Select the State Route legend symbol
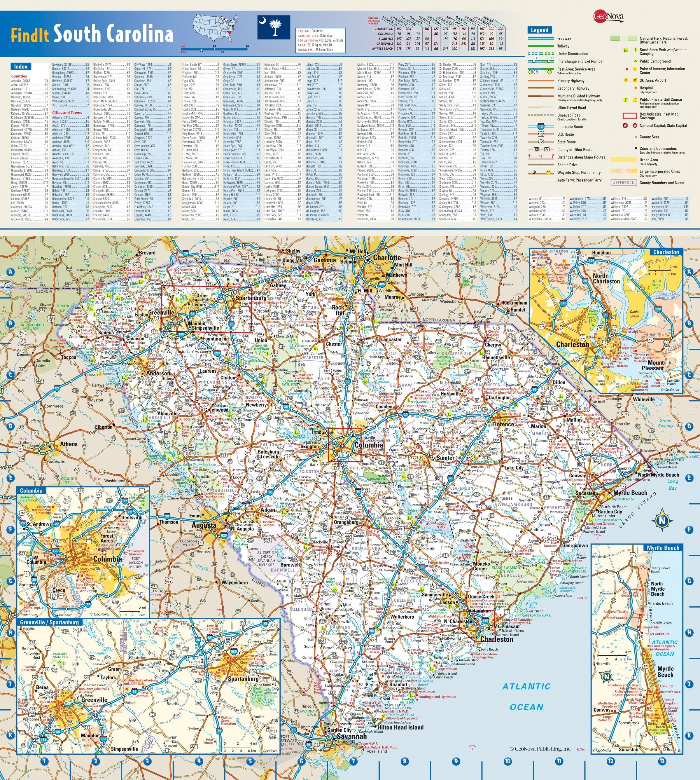 [x=541, y=142]
